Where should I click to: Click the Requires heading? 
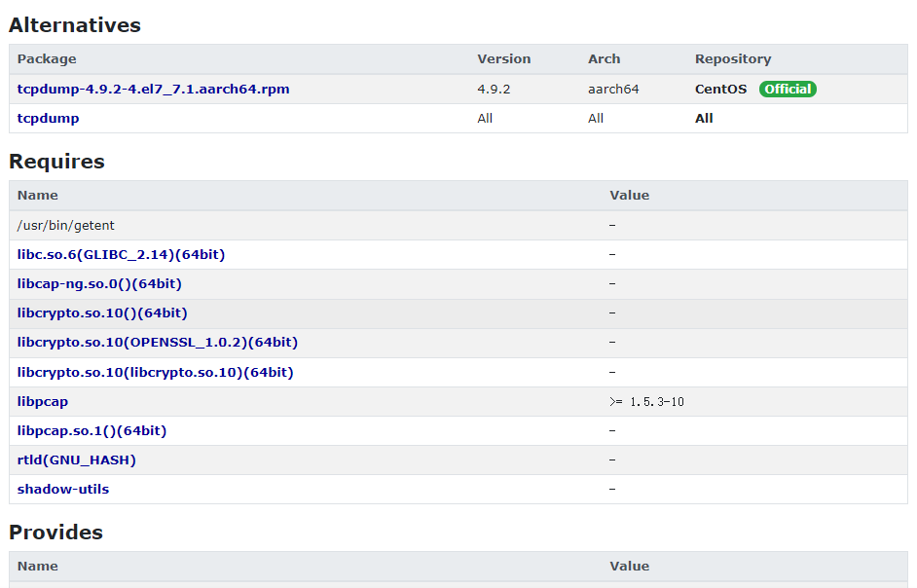pyautogui.click(x=56, y=162)
